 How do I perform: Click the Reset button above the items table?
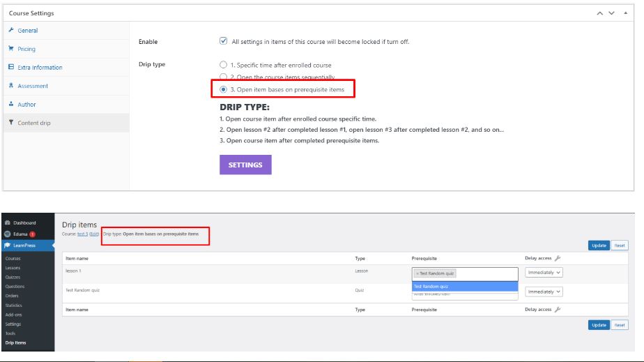coord(620,246)
